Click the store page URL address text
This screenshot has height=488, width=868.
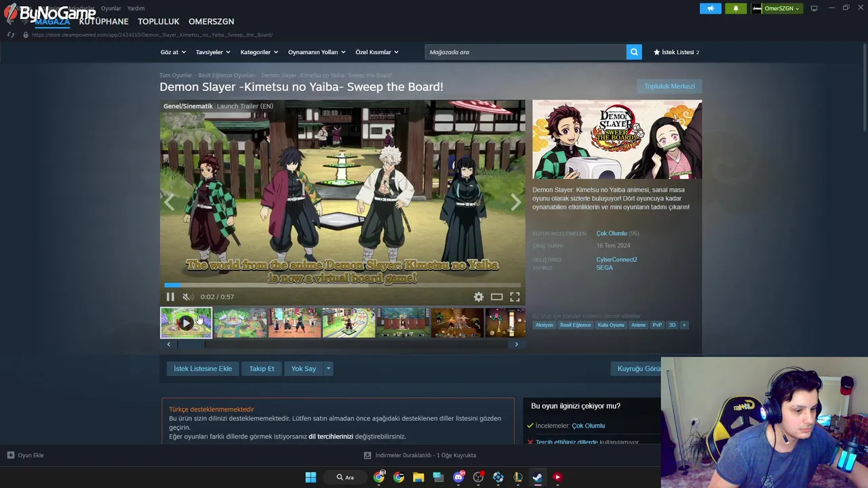152,35
